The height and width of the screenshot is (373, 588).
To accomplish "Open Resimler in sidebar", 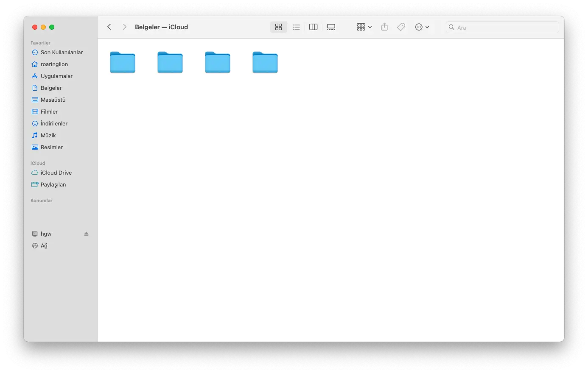I will [60, 148].
